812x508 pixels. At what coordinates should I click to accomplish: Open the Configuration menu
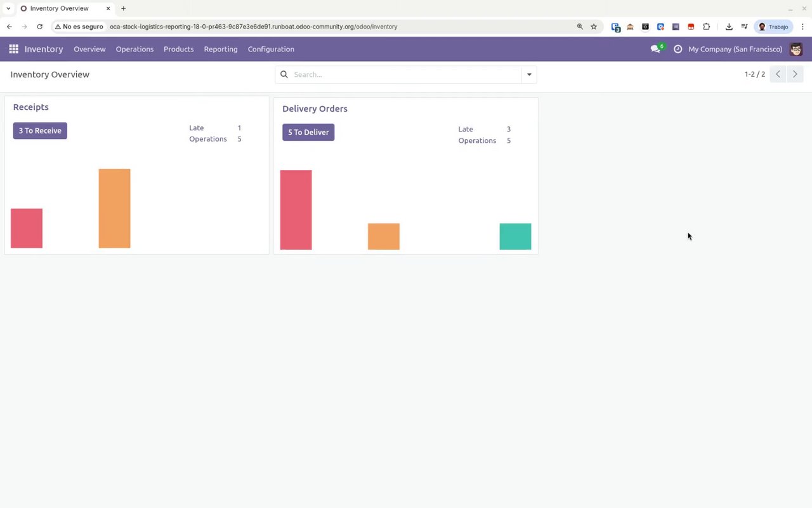(271, 49)
